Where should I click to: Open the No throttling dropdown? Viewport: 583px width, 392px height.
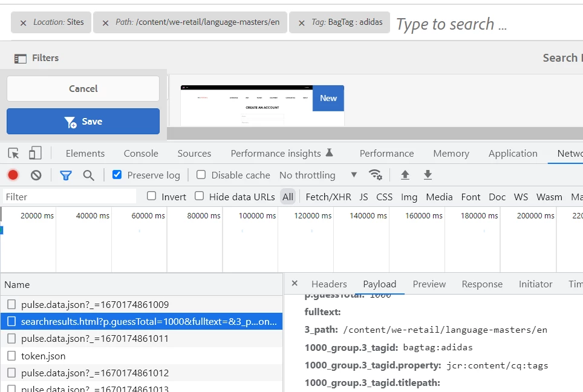coord(318,175)
